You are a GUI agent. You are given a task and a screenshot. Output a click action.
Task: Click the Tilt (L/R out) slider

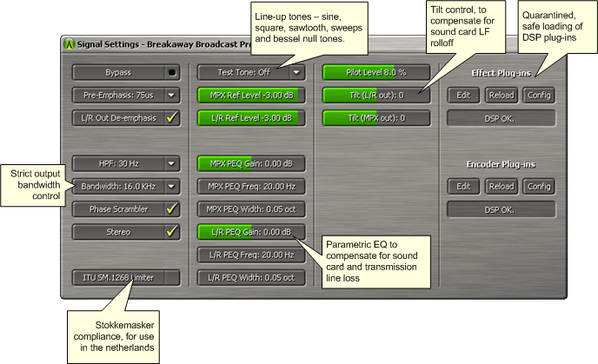tap(376, 96)
